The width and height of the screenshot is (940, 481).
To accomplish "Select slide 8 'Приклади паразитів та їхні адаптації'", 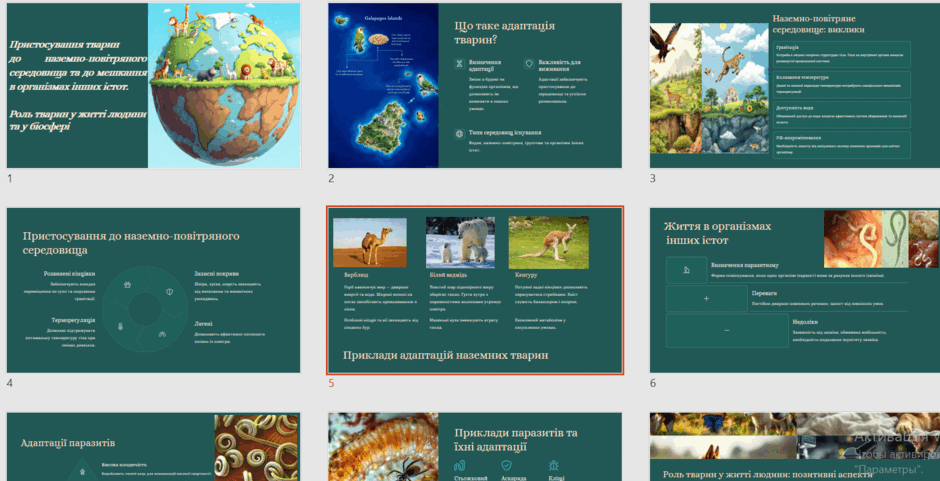I will [x=475, y=447].
